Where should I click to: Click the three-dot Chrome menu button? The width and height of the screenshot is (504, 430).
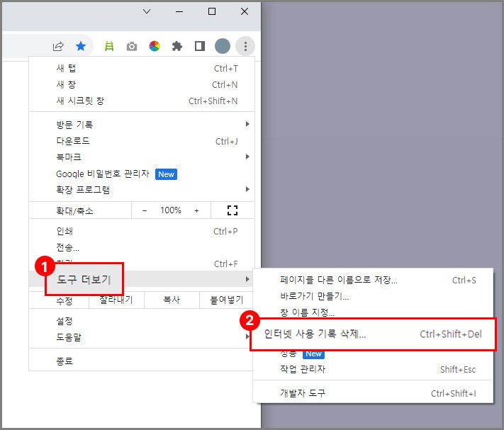click(245, 47)
